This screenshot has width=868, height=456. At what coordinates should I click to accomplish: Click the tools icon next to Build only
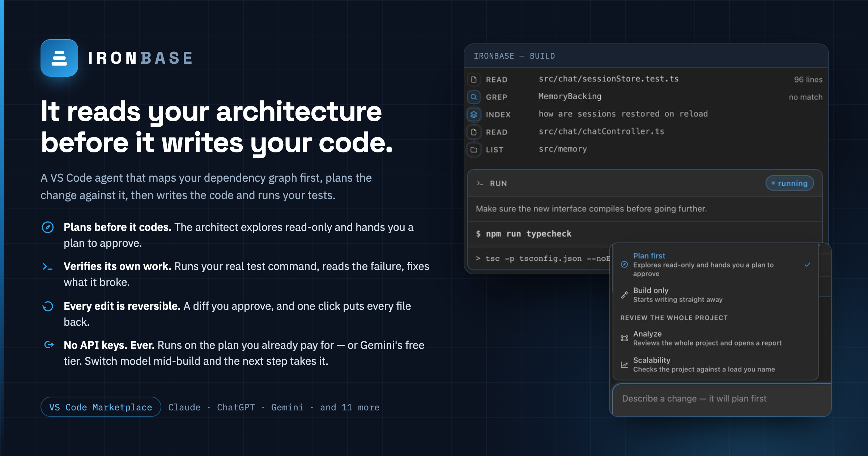coord(624,295)
